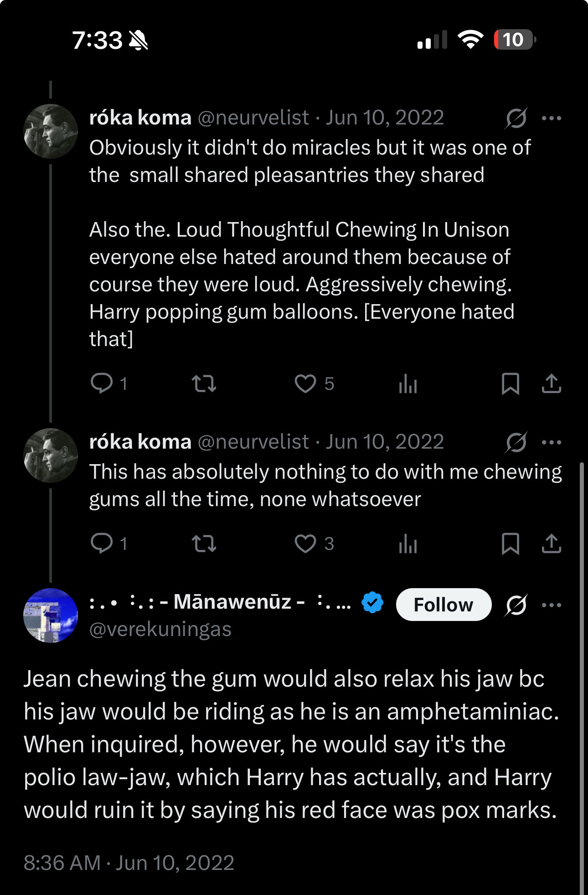Open Mānawenūz profile picture
This screenshot has width=588, height=895.
point(51,616)
